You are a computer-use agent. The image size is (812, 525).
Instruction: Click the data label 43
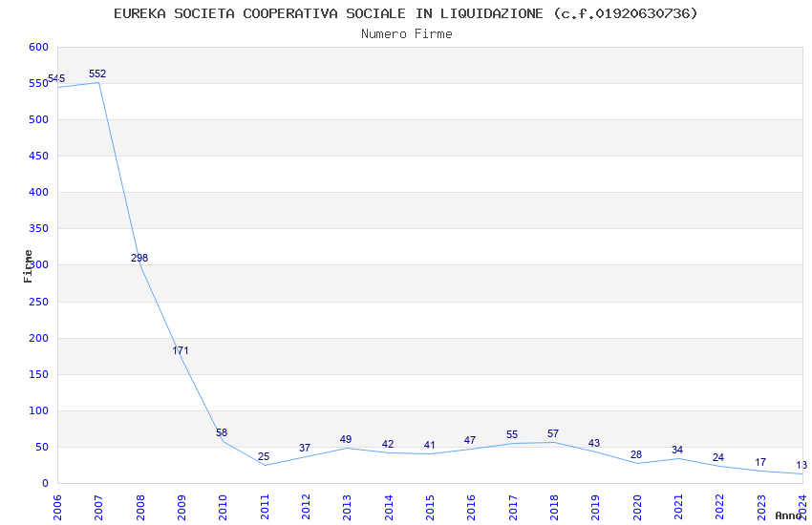[x=594, y=443]
